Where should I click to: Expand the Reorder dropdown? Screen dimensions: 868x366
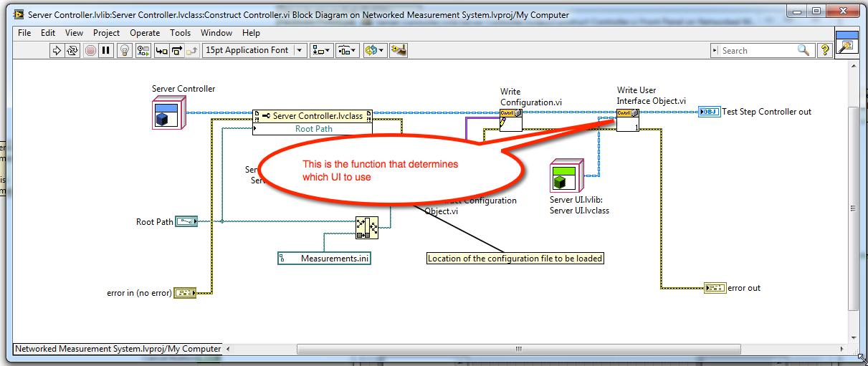[x=375, y=50]
